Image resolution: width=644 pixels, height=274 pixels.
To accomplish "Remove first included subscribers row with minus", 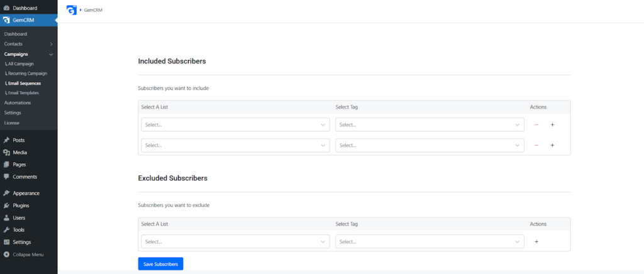I will coord(536,124).
